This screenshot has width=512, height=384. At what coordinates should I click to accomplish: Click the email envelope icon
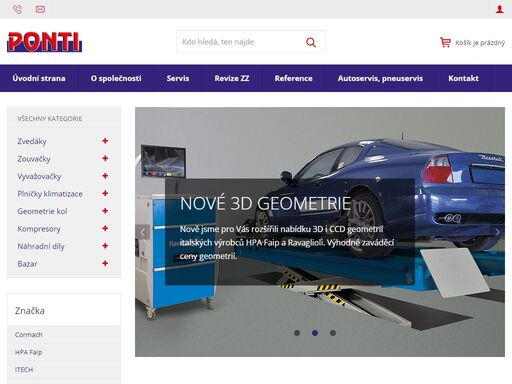(x=40, y=9)
